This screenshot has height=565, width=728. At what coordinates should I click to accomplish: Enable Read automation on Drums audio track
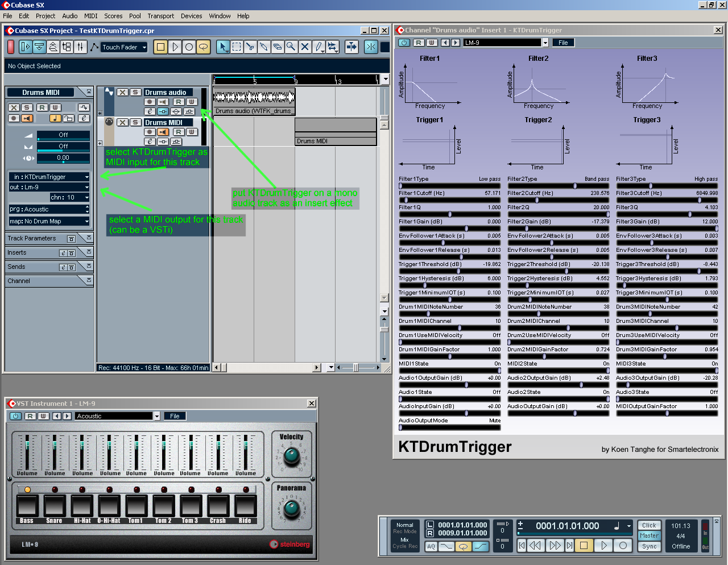click(x=178, y=102)
